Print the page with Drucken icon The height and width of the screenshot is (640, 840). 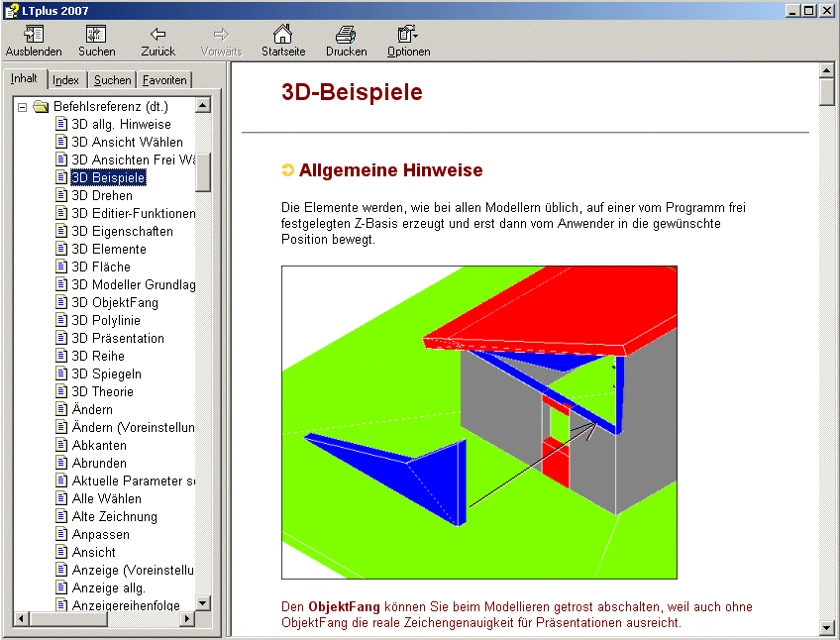346,35
